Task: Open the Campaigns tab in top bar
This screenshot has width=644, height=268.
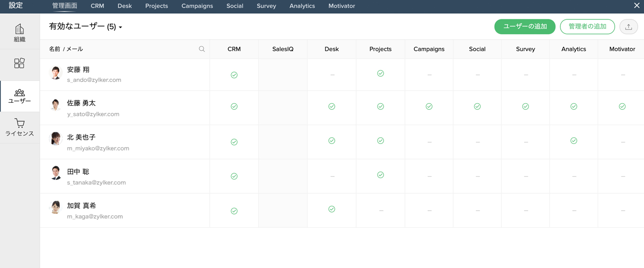Action: click(197, 6)
